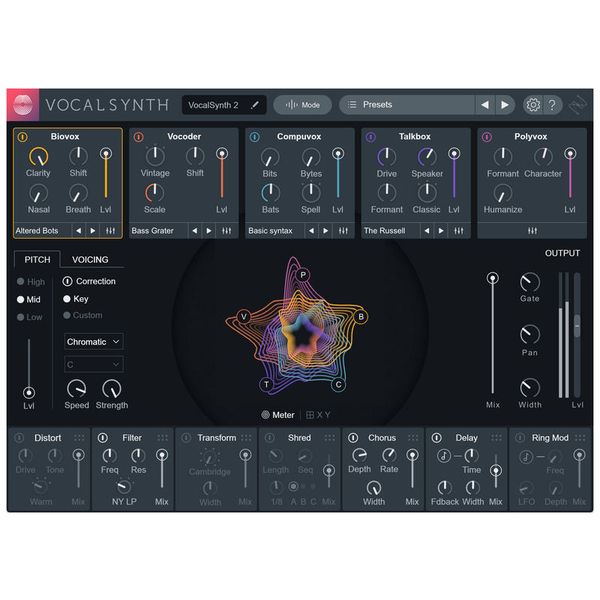
Task: Open Biovox advanced settings sliders icon
Action: pos(110,231)
